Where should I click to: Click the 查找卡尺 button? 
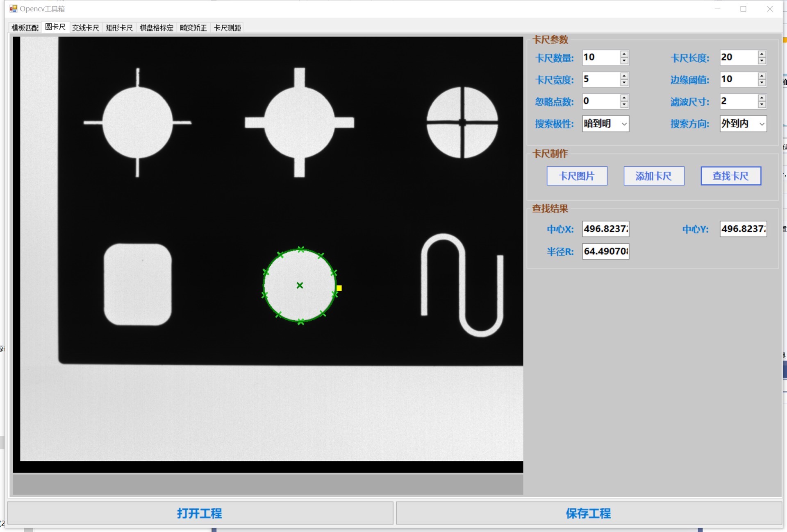(x=730, y=176)
